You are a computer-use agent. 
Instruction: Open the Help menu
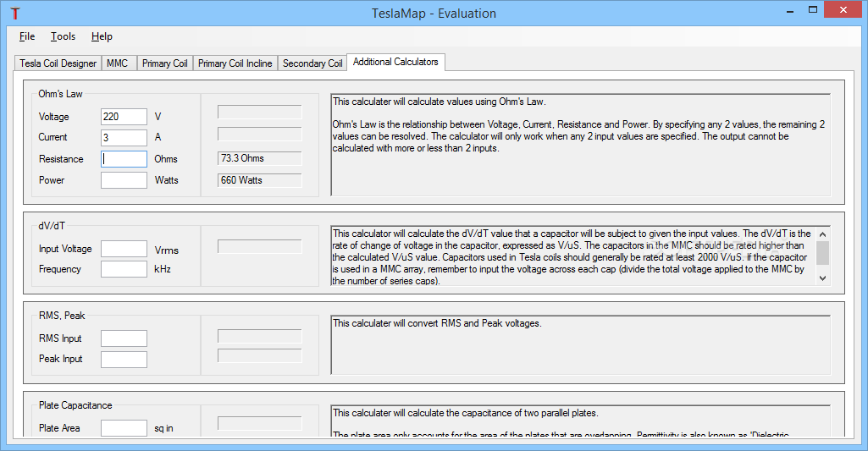tap(102, 36)
